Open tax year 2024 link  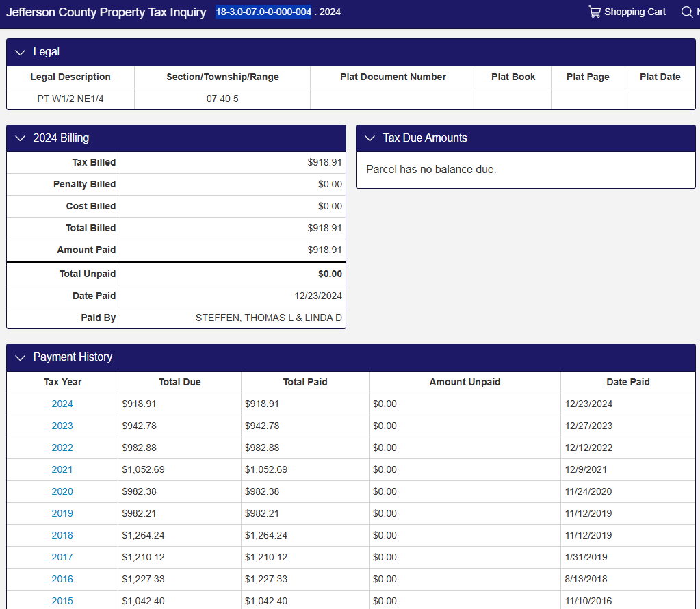62,404
